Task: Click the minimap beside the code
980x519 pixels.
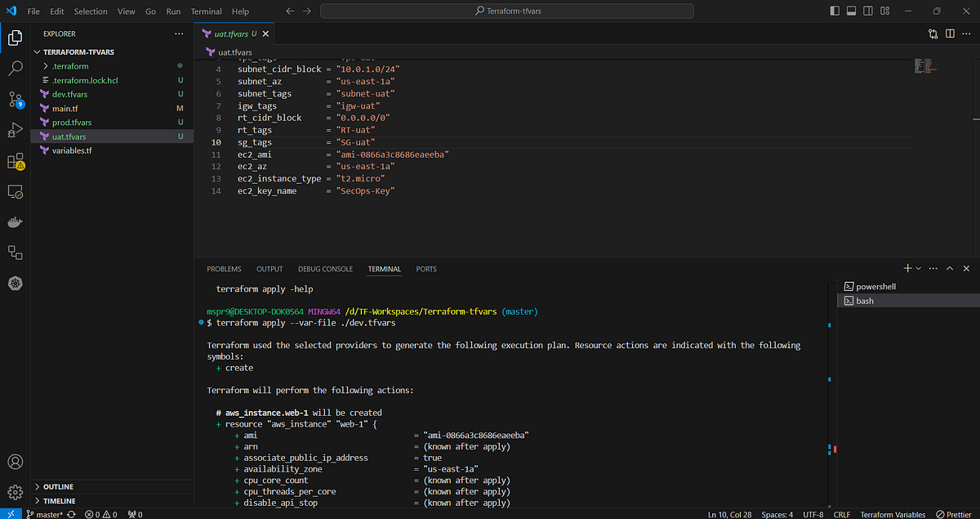Action: pyautogui.click(x=924, y=65)
